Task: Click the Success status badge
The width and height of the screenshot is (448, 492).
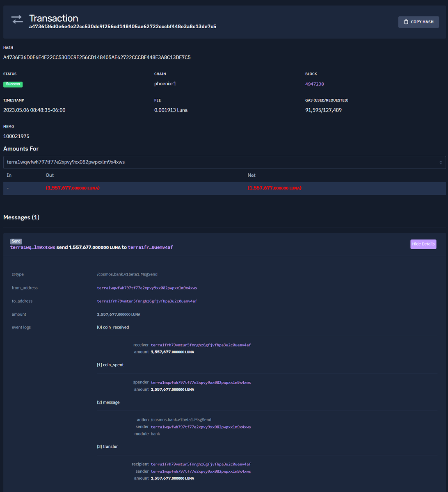Action: (13, 84)
